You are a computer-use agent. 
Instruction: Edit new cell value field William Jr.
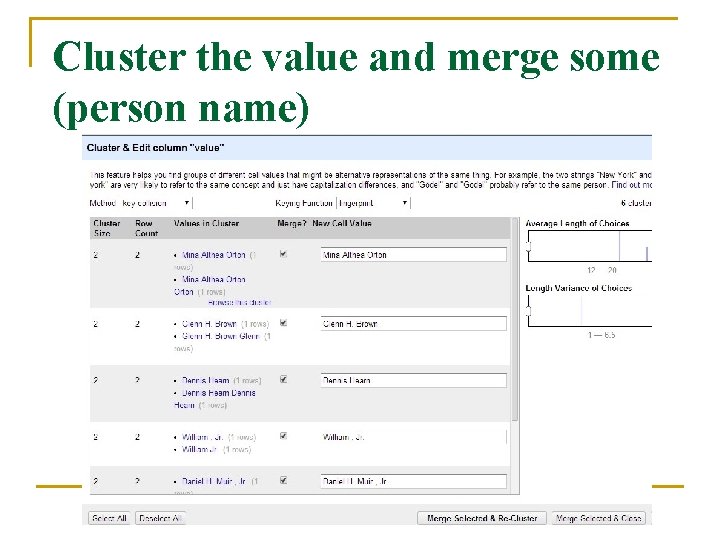tap(413, 437)
